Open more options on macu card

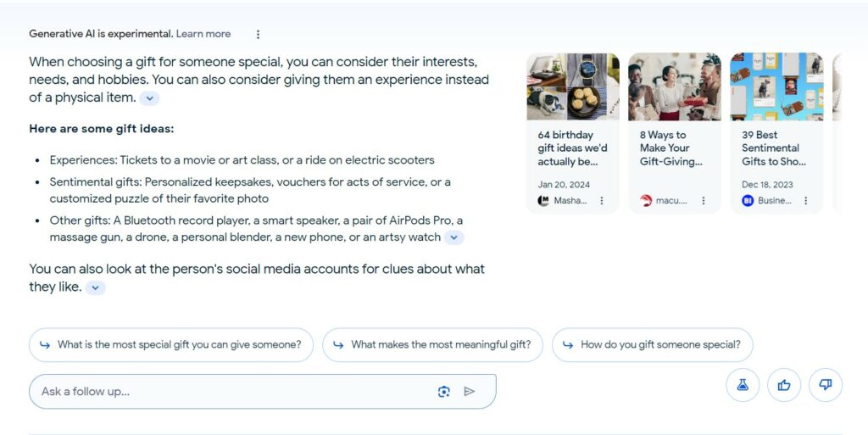pos(704,201)
